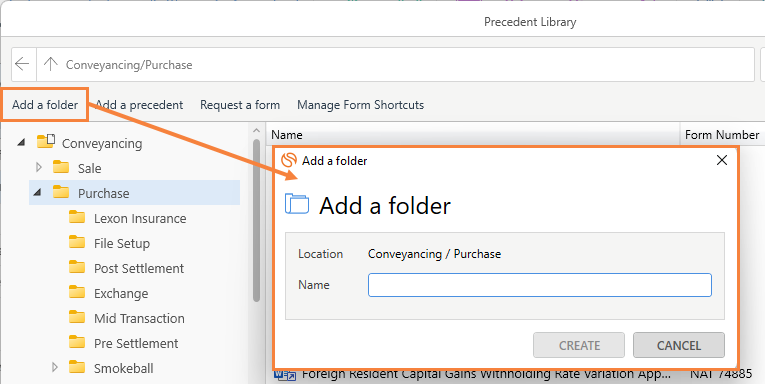Expand the Smokeball folder node
The image size is (765, 384).
tap(55, 367)
